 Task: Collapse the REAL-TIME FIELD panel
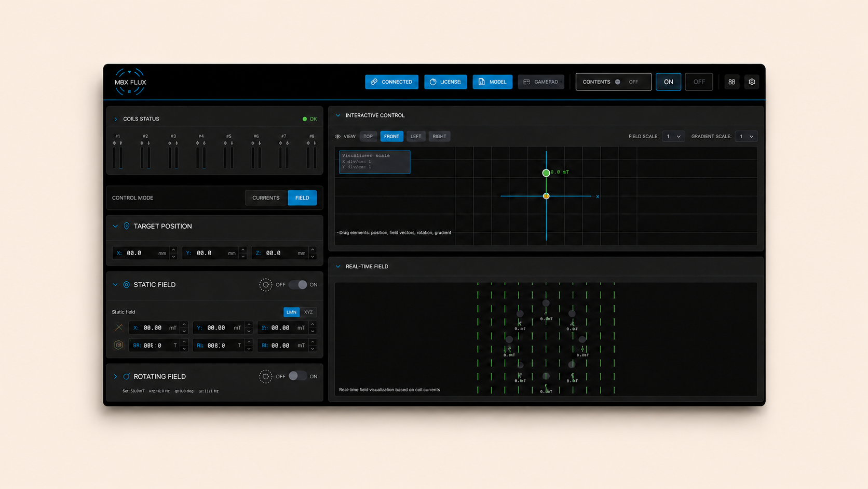pos(338,267)
